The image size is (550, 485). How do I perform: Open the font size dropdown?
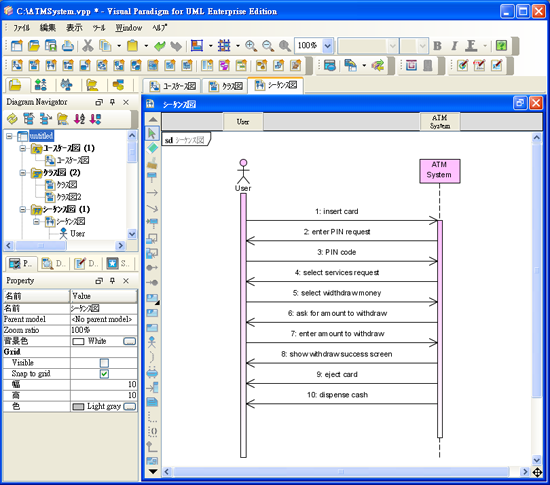click(423, 46)
